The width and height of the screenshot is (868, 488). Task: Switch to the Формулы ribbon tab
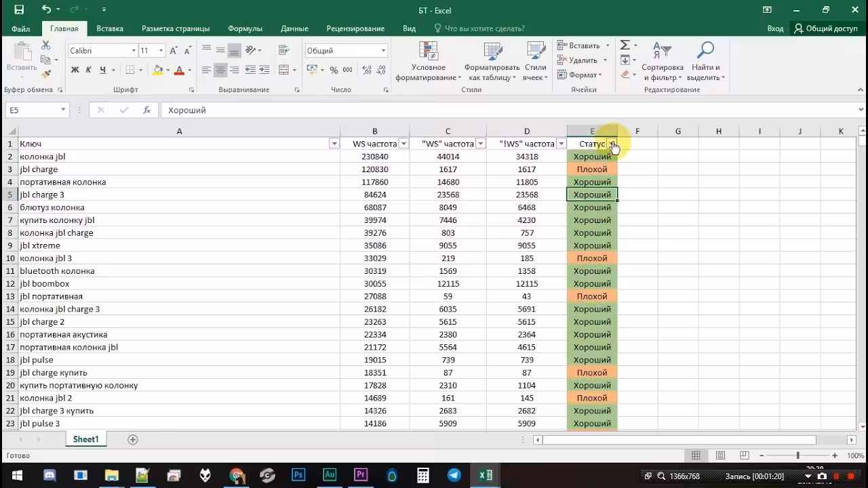point(245,28)
